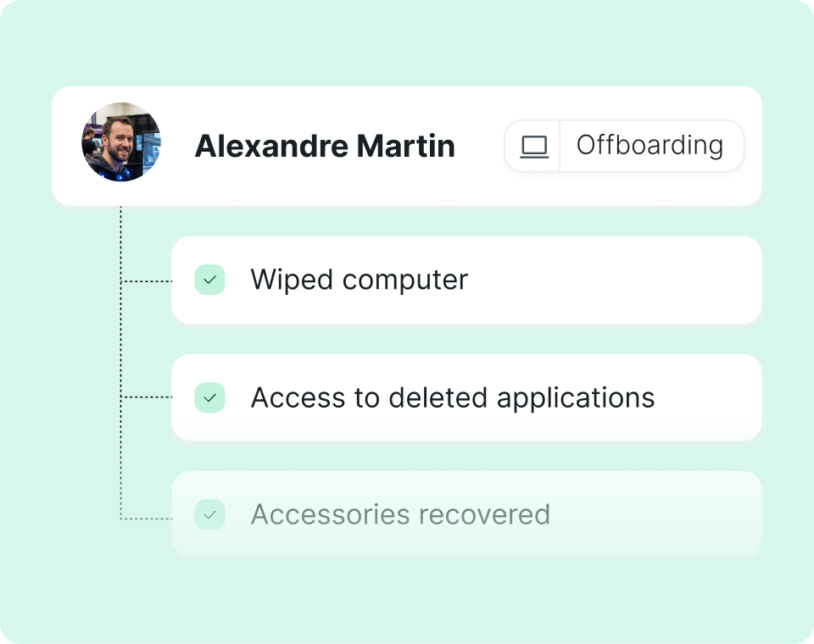This screenshot has height=644, width=814.
Task: Uncheck the Access to deleted applications checkbox
Action: [x=209, y=397]
